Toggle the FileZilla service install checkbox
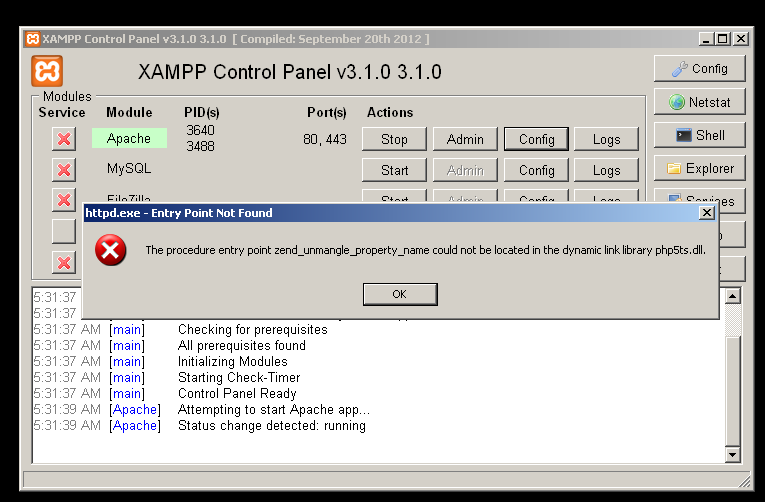This screenshot has width=765, height=502. [x=64, y=199]
